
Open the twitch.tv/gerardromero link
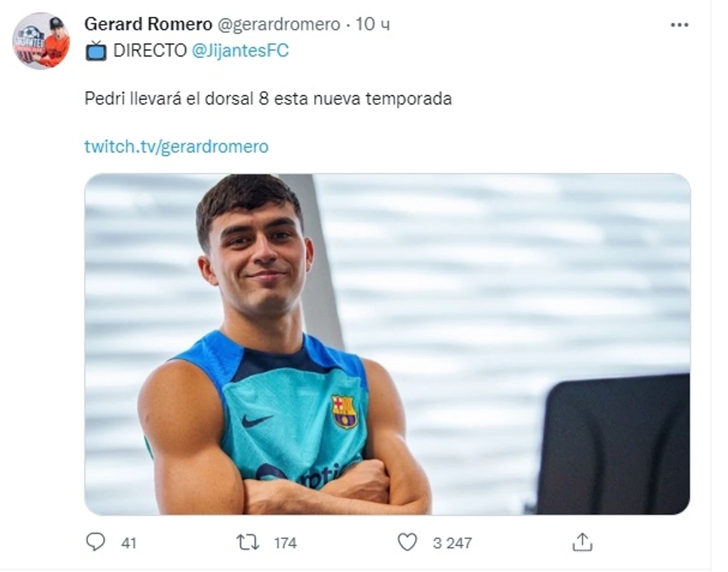pos(176,147)
